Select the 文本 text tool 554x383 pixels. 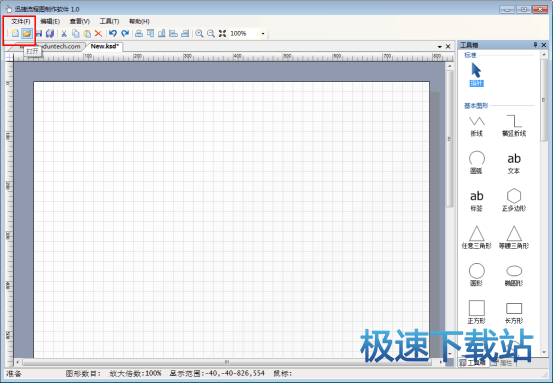514,163
